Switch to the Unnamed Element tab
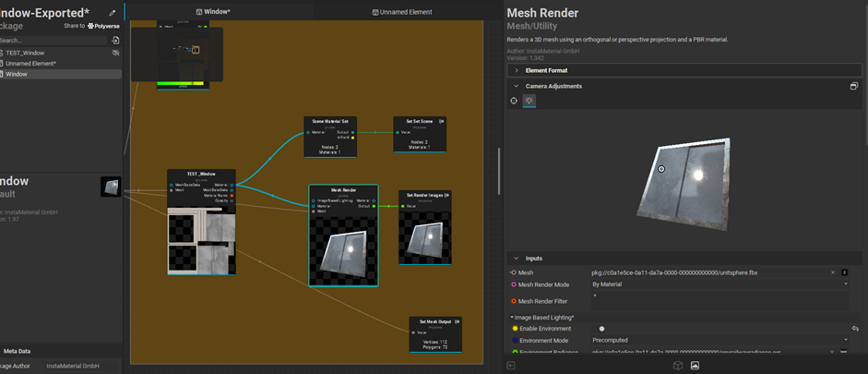Image resolution: width=868 pixels, height=374 pixels. pos(402,12)
